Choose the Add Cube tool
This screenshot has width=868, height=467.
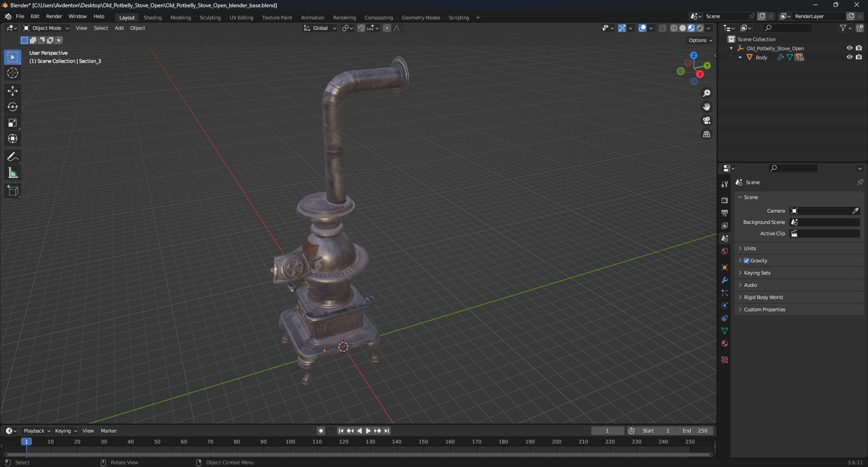pyautogui.click(x=13, y=191)
